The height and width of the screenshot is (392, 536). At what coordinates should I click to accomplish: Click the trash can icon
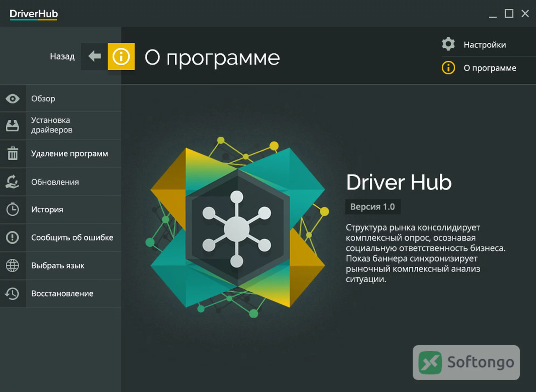click(x=13, y=153)
